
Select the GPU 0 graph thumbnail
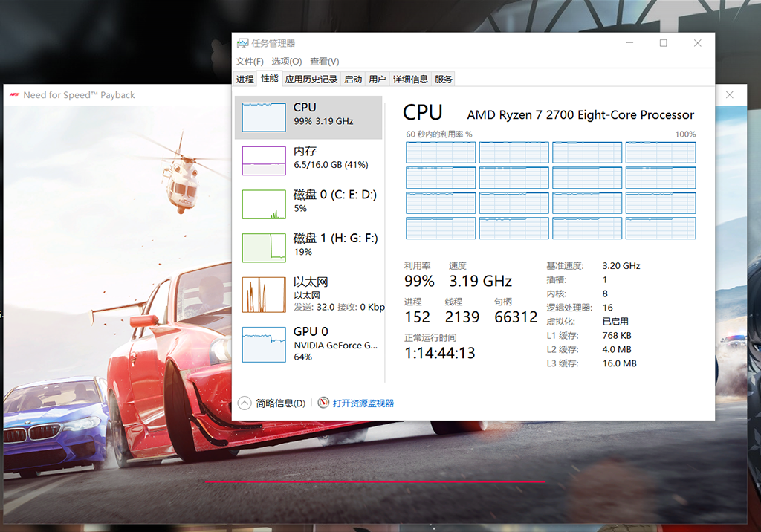[x=264, y=345]
